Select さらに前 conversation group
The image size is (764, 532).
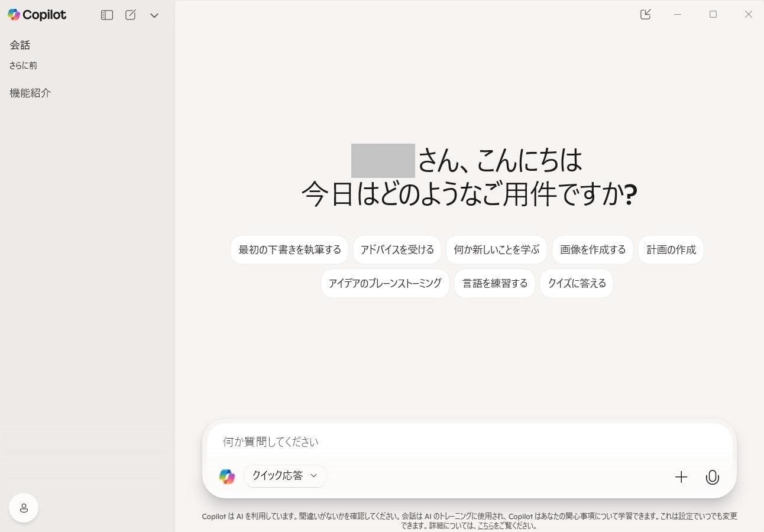22,65
